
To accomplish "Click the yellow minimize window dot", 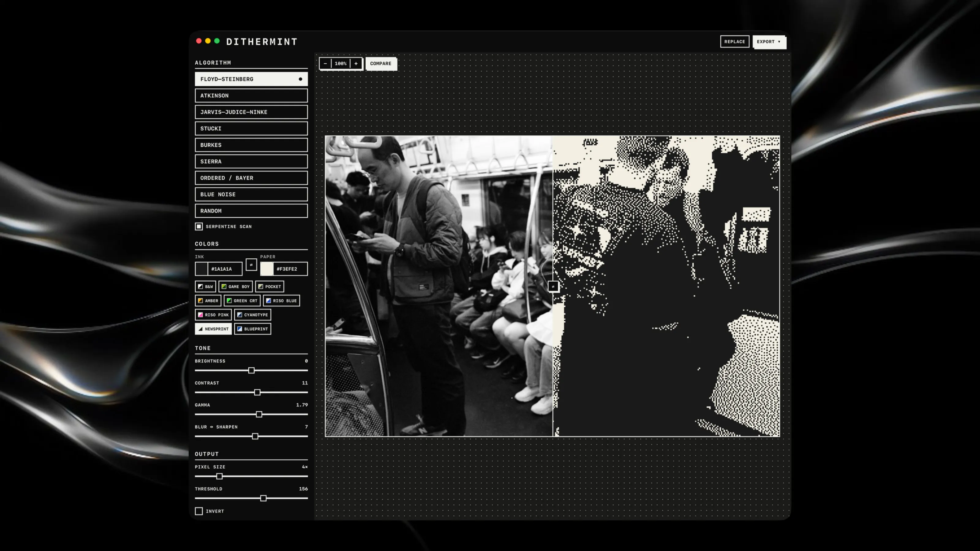I will (x=208, y=41).
